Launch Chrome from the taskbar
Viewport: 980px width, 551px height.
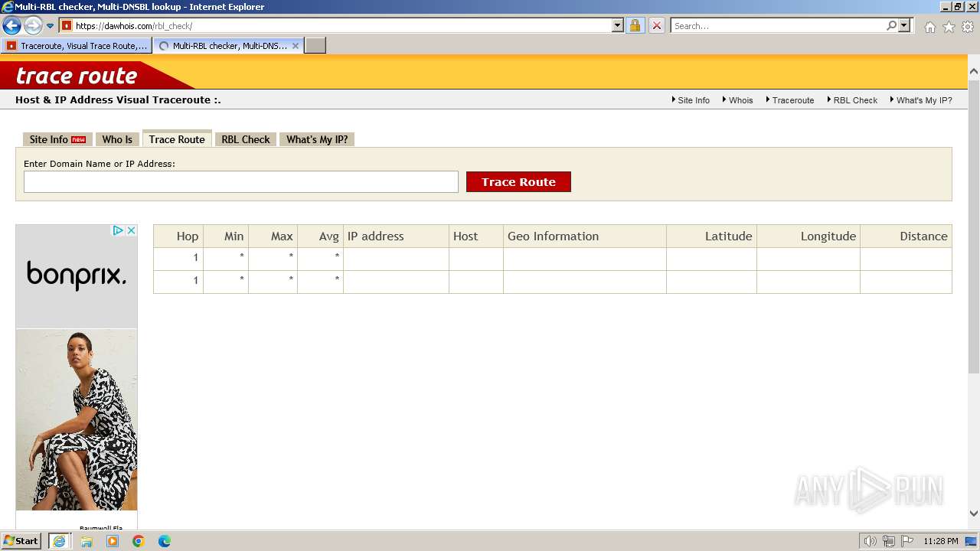139,541
